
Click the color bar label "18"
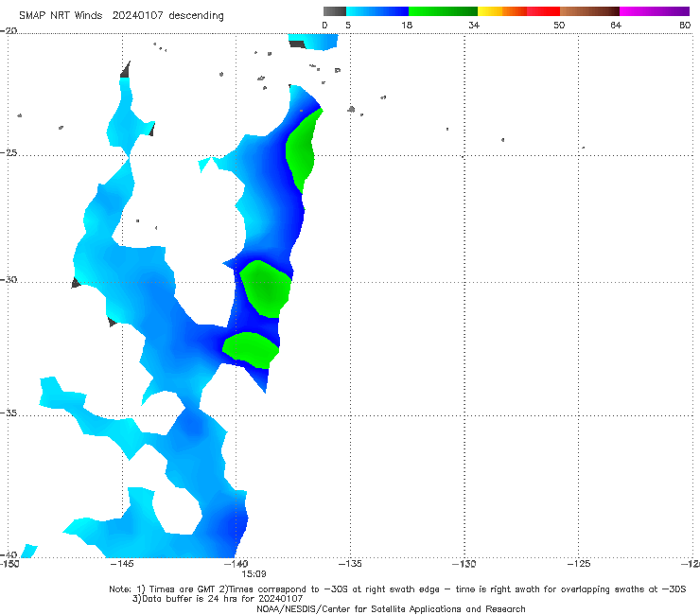tap(407, 26)
